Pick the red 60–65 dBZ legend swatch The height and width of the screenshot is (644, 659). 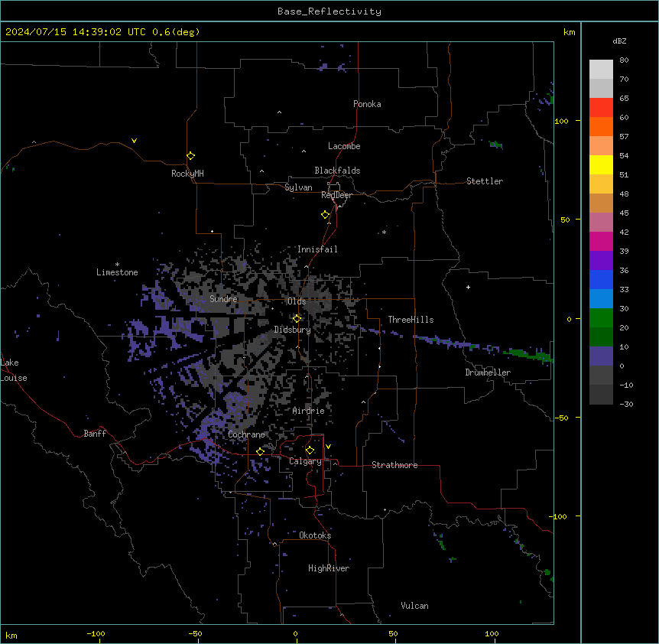pos(601,107)
